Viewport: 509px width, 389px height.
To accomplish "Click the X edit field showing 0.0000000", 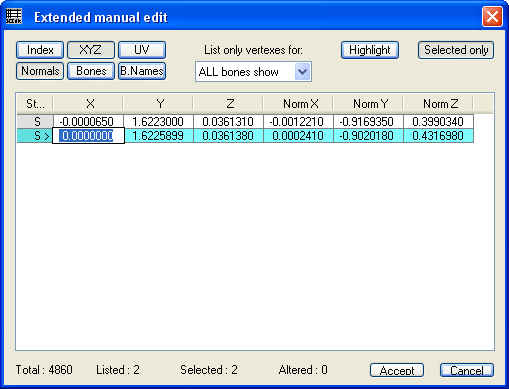I will point(88,136).
